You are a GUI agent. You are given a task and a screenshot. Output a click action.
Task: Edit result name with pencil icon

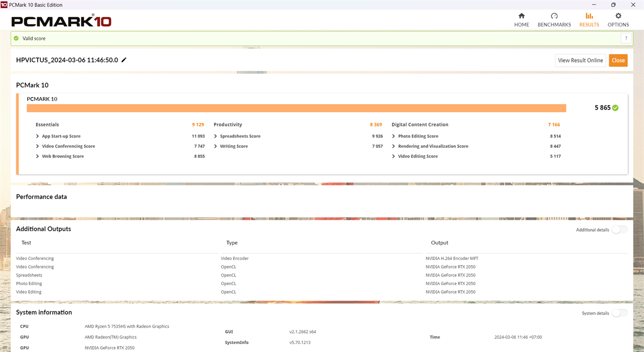[124, 60]
